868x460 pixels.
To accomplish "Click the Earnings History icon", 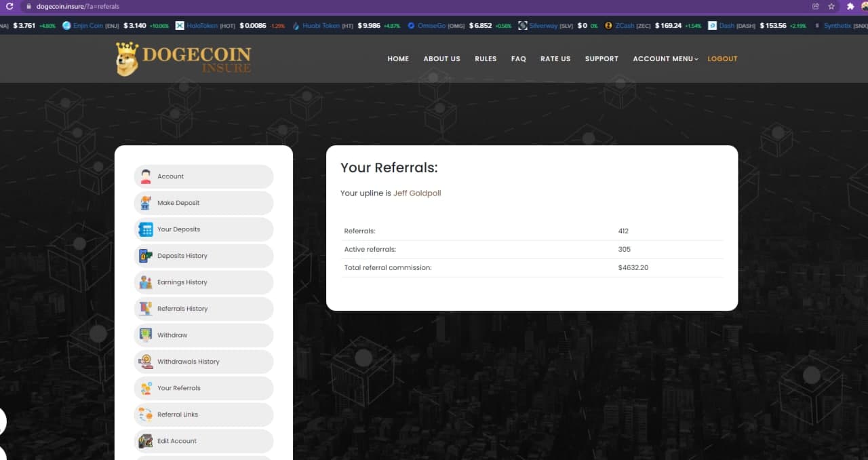I will tap(146, 282).
